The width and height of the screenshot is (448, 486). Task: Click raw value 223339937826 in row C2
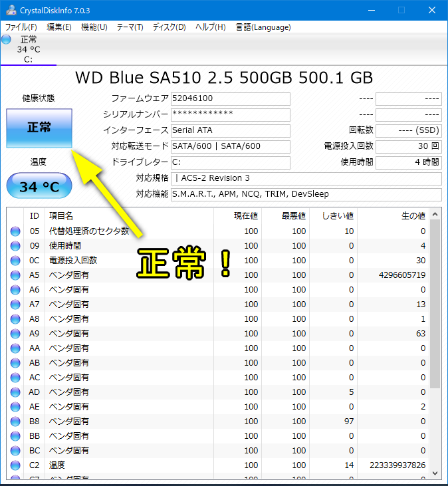coord(397,465)
